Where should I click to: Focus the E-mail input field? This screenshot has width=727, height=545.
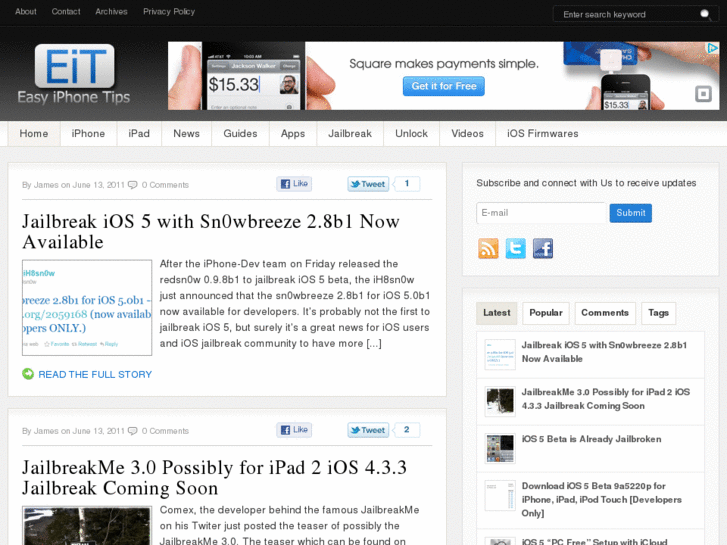coord(541,213)
